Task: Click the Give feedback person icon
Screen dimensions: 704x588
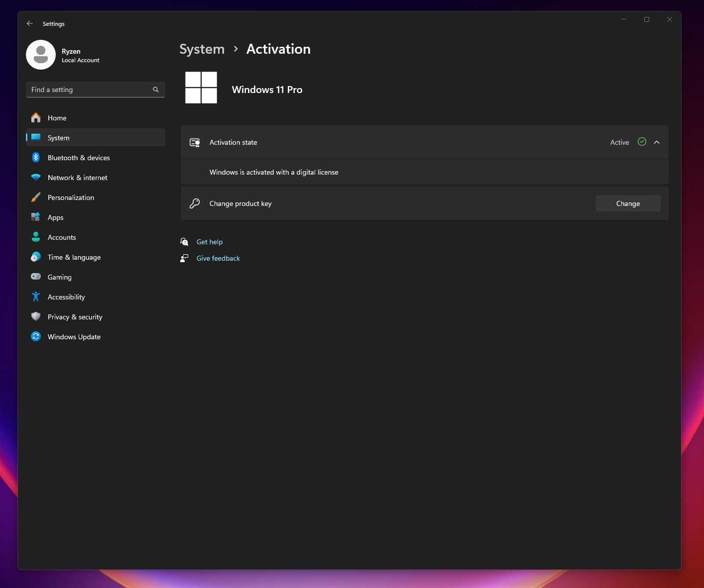Action: pyautogui.click(x=184, y=258)
